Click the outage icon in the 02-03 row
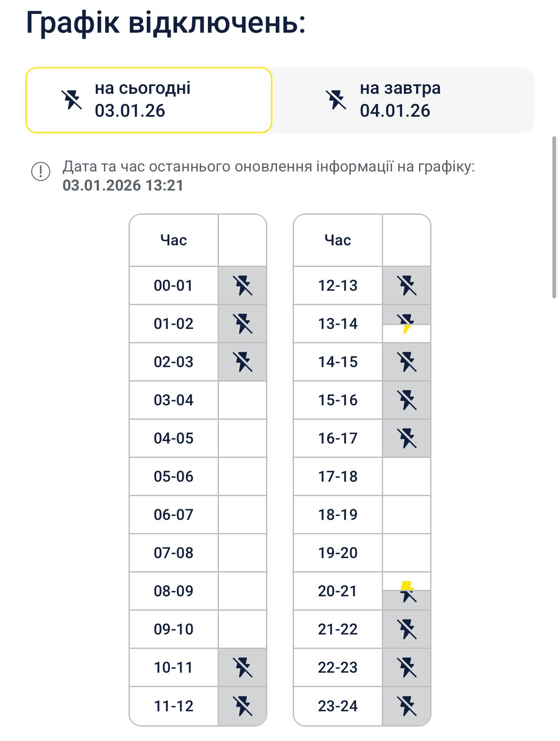The image size is (560, 741). pyautogui.click(x=243, y=362)
